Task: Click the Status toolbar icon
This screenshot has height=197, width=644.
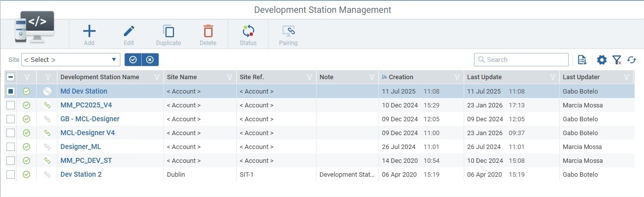Action: click(x=248, y=32)
